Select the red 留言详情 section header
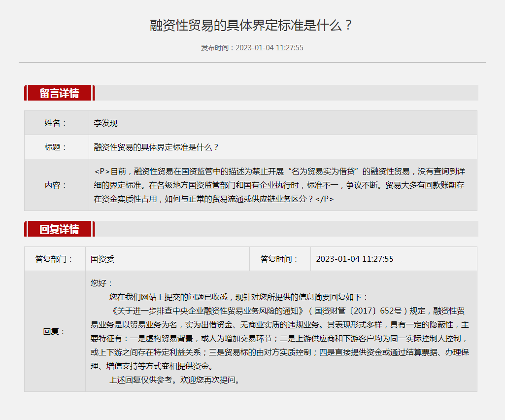 pyautogui.click(x=59, y=93)
